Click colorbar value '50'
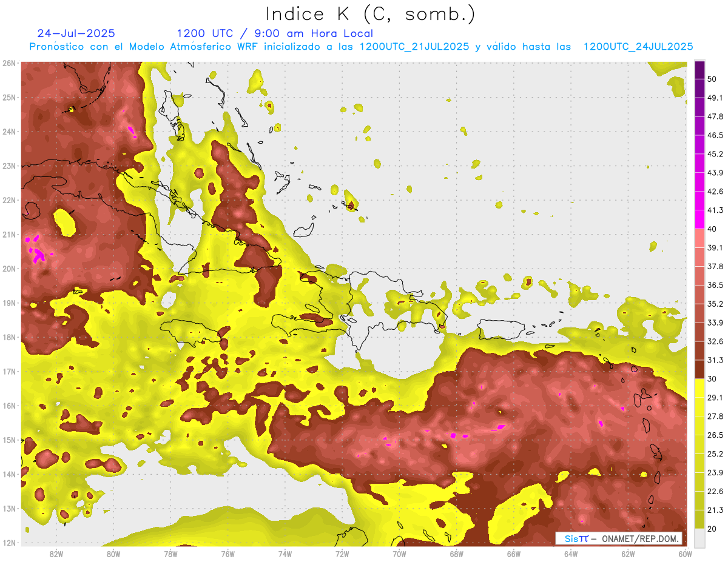The width and height of the screenshot is (728, 562). point(712,79)
